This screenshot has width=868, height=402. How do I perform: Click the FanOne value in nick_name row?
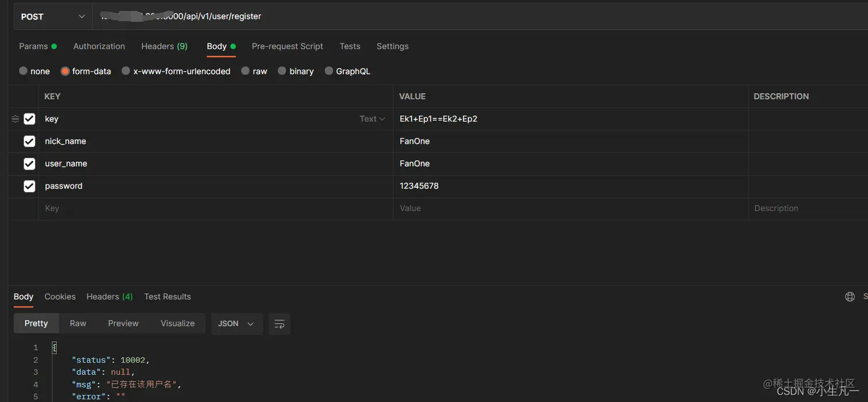click(x=414, y=141)
